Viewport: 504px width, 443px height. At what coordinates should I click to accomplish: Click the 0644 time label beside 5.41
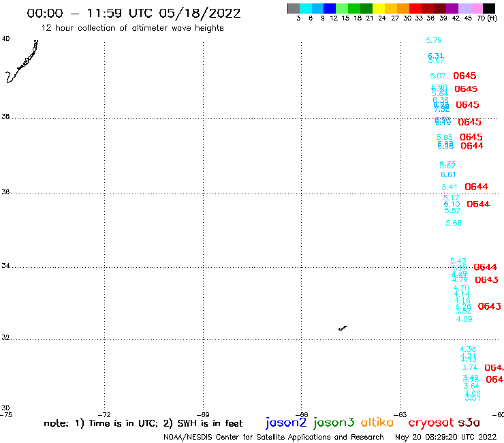pos(476,187)
